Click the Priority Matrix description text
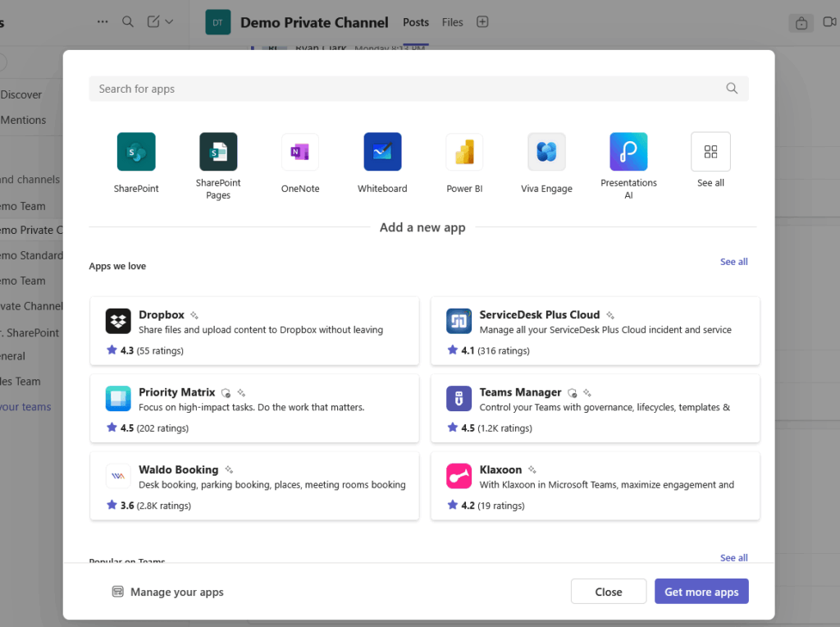 tap(251, 407)
